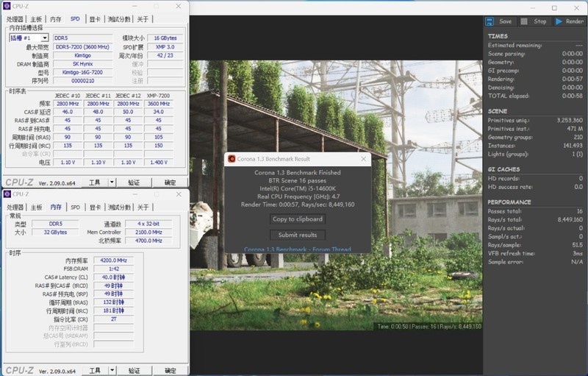The width and height of the screenshot is (588, 376).
Task: Click the Submit results button
Action: click(297, 235)
